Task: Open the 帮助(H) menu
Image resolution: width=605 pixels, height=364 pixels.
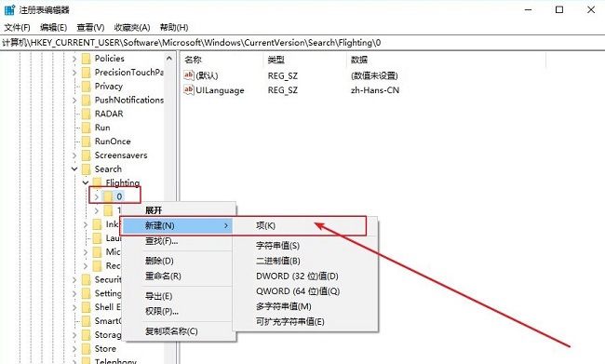Action: [174, 27]
